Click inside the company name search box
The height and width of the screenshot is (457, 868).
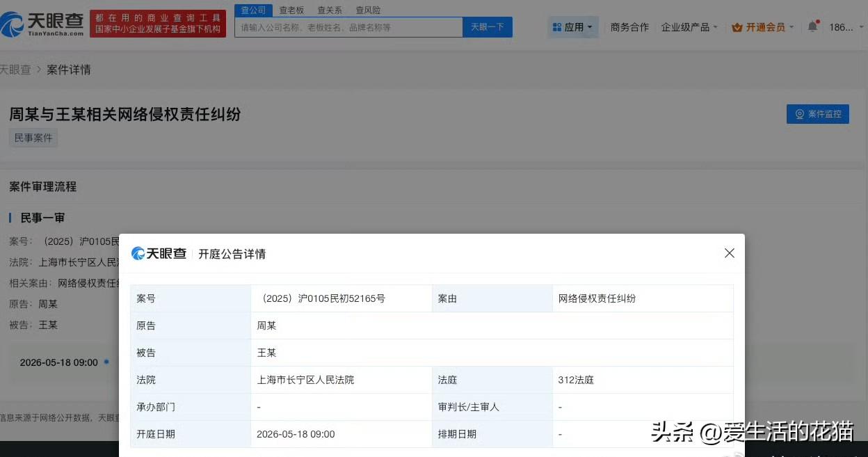pyautogui.click(x=348, y=26)
